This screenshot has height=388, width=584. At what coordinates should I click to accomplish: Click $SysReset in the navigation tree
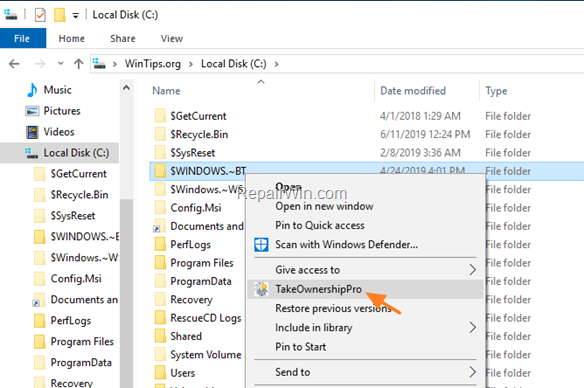[x=73, y=216]
